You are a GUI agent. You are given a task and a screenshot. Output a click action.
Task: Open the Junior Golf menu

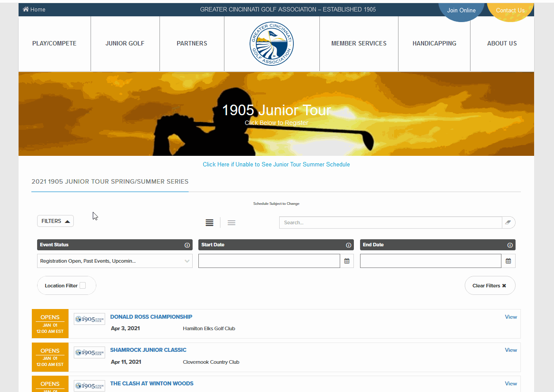tap(125, 43)
